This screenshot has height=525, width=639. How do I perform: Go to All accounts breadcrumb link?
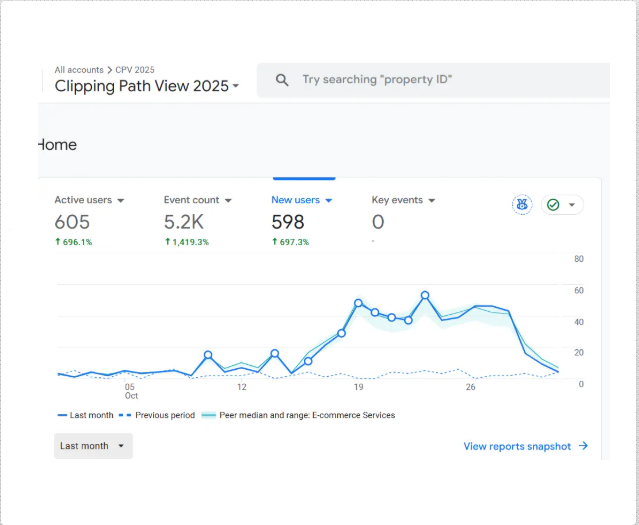78,70
